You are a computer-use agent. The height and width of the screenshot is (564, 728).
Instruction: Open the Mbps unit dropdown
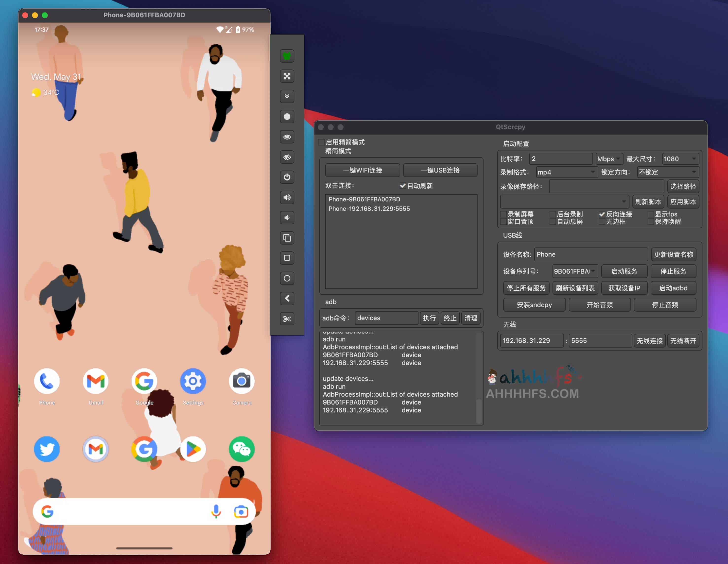(609, 159)
